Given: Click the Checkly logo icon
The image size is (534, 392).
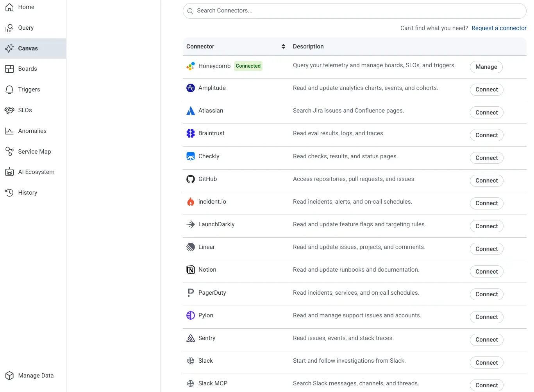Looking at the screenshot, I should [x=191, y=156].
